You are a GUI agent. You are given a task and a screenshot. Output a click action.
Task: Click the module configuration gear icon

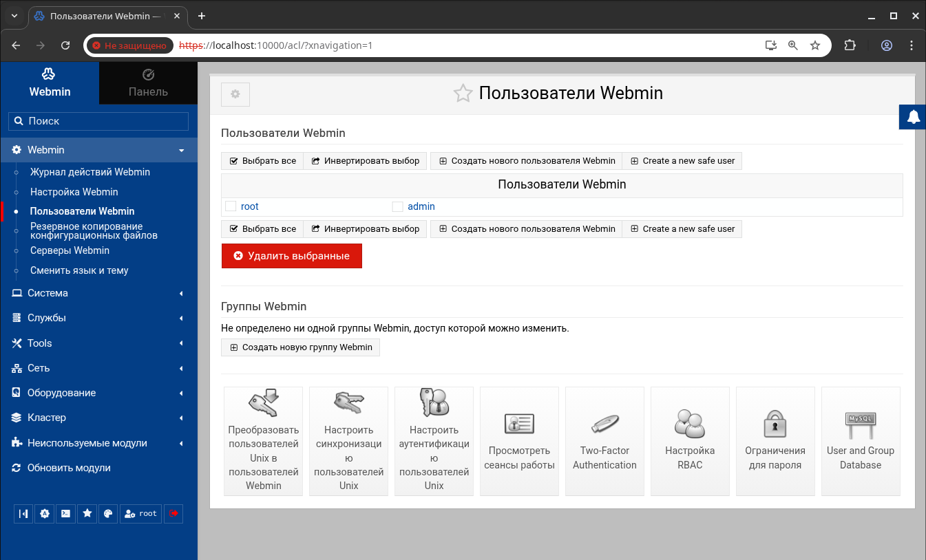coord(235,94)
